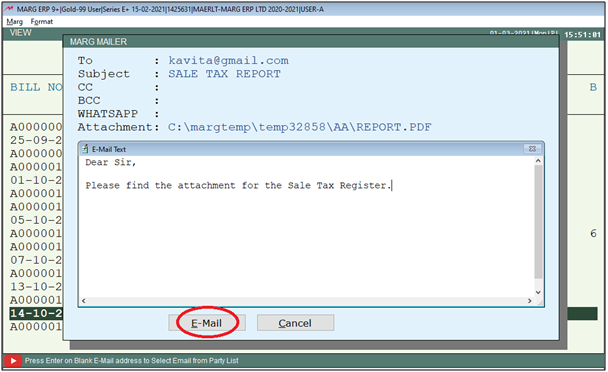Click the Marg ERP logo in title bar
The image size is (608, 372).
[x=9, y=9]
